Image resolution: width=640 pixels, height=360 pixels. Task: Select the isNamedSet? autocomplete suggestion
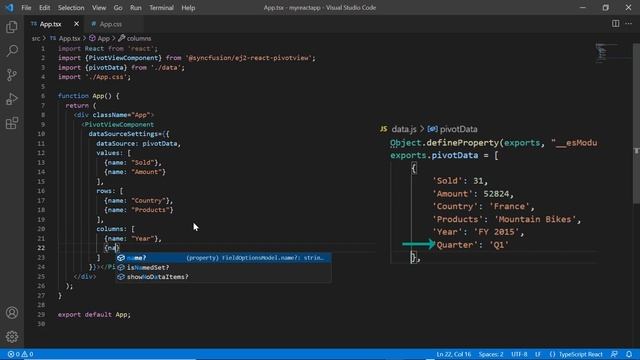pos(223,267)
